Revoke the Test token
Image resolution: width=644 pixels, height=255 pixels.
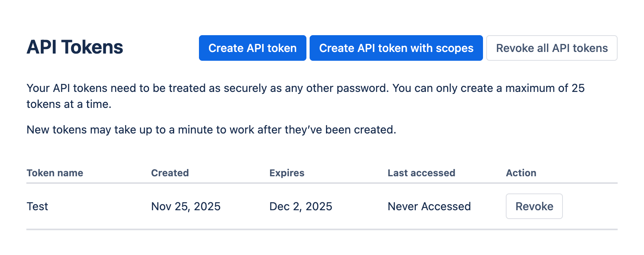[534, 206]
